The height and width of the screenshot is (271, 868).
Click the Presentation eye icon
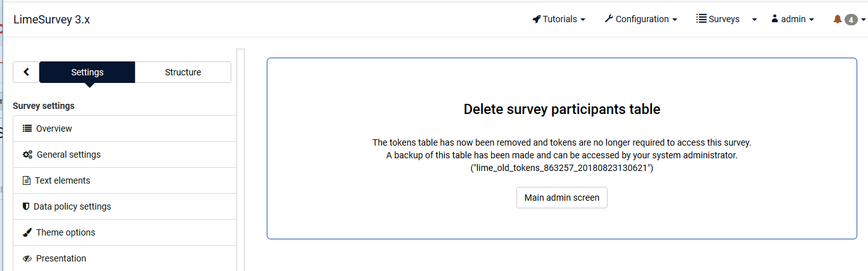click(27, 258)
